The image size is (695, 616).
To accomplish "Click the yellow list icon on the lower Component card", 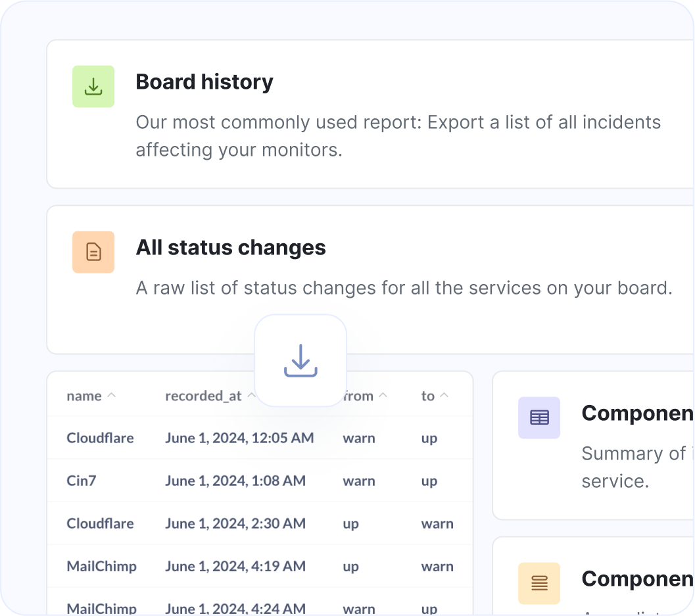I will [x=539, y=583].
